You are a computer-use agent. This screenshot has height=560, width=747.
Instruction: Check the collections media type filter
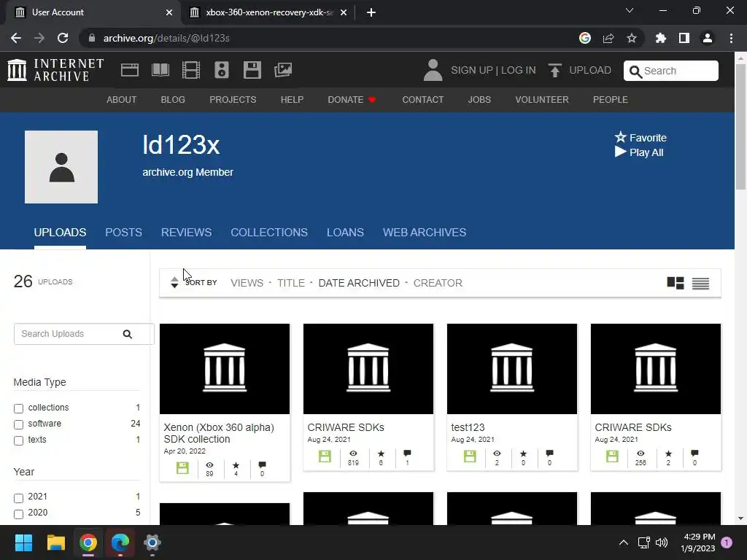click(x=18, y=408)
